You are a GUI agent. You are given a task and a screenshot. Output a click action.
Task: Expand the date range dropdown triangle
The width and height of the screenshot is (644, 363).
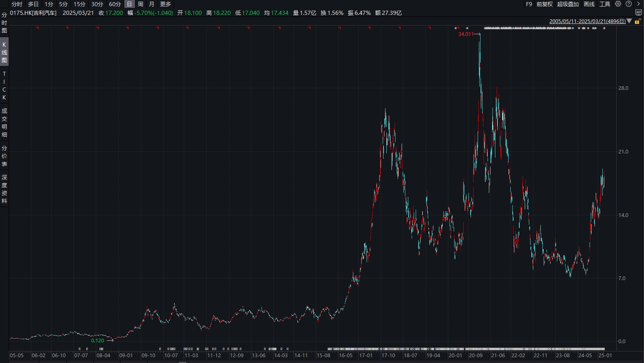pos(629,21)
